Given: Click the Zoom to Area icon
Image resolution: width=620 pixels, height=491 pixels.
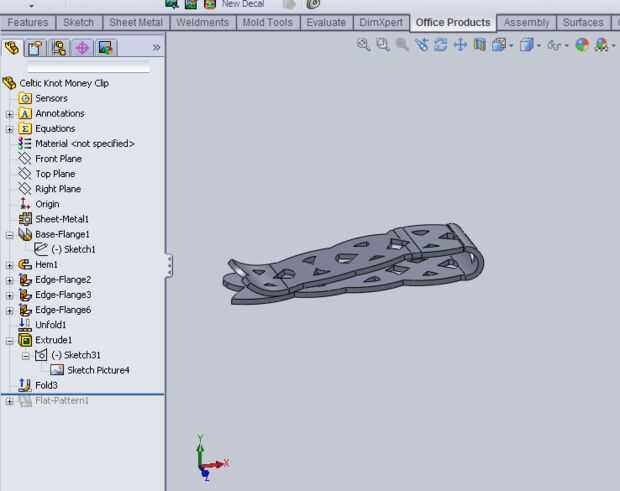Looking at the screenshot, I should pos(383,45).
